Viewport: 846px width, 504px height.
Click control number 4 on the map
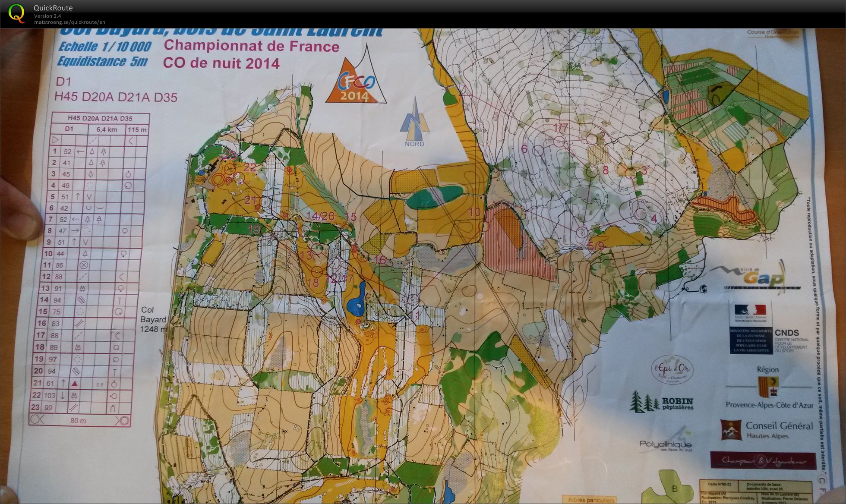[x=654, y=219]
